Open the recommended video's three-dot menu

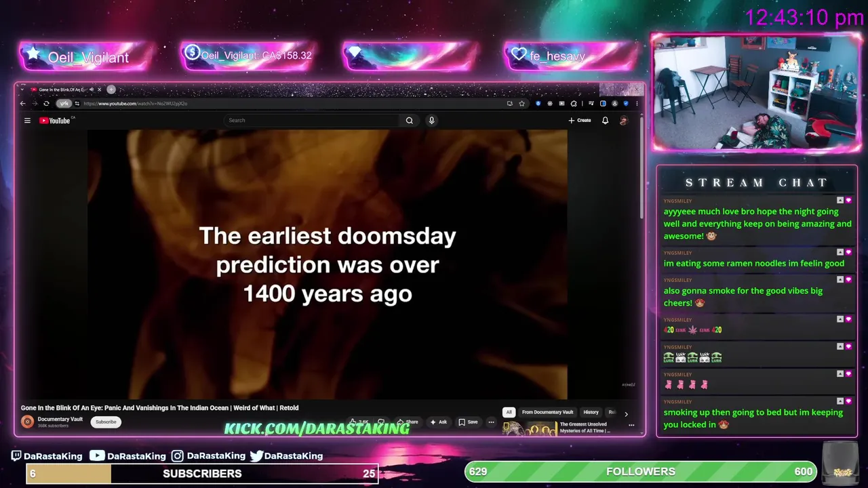coord(631,426)
